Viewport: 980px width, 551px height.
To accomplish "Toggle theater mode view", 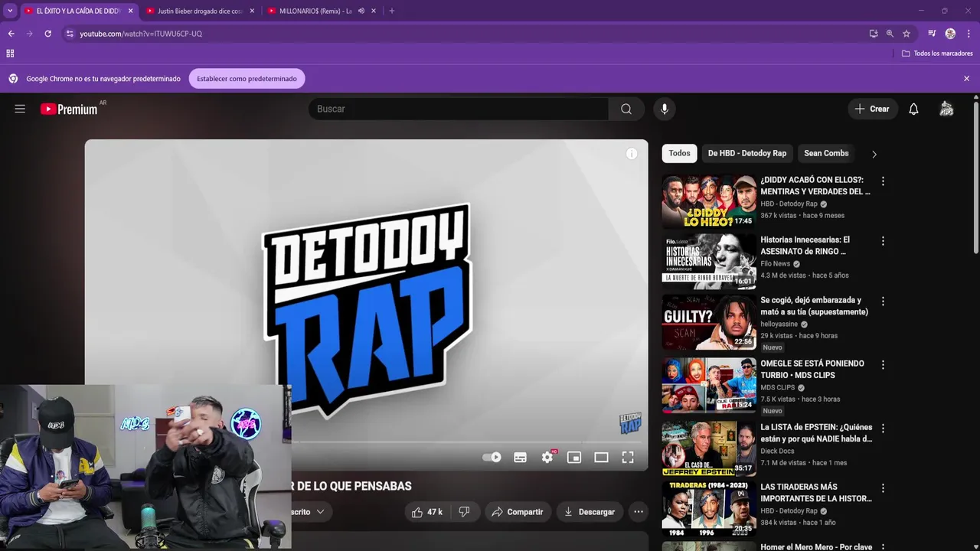I will 601,457.
